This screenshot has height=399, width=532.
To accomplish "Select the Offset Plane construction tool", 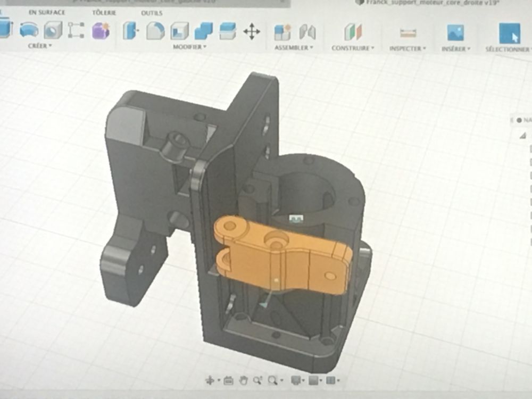I will tap(353, 32).
